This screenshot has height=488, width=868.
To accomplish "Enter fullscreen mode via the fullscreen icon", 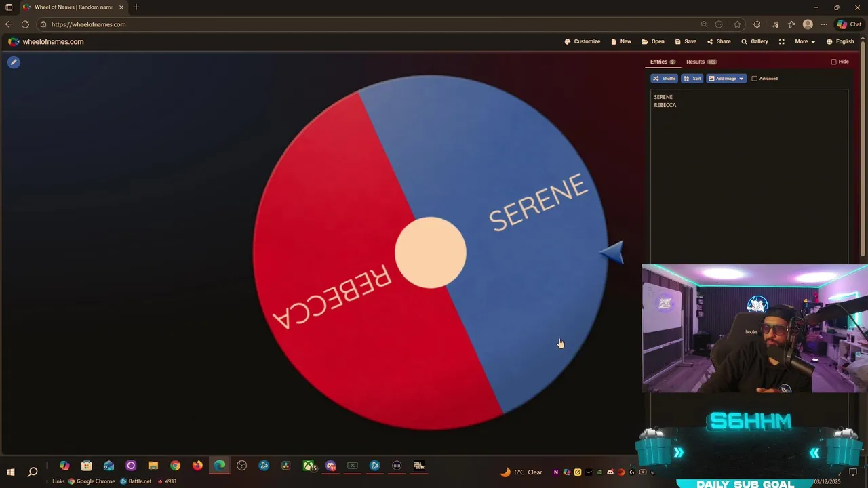I will click(781, 41).
